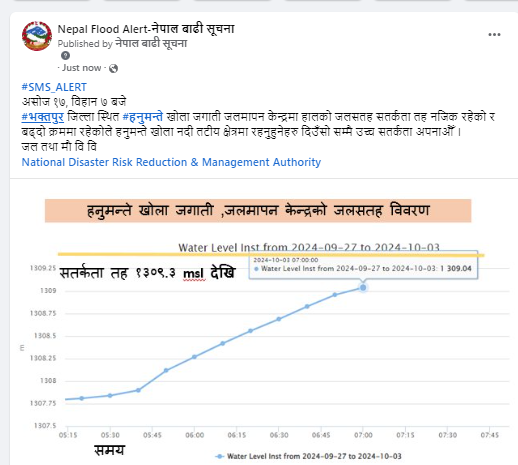This screenshot has width=518, height=465.
Task: Click the chart tooltip showing 1 309.04
Action: (x=363, y=265)
